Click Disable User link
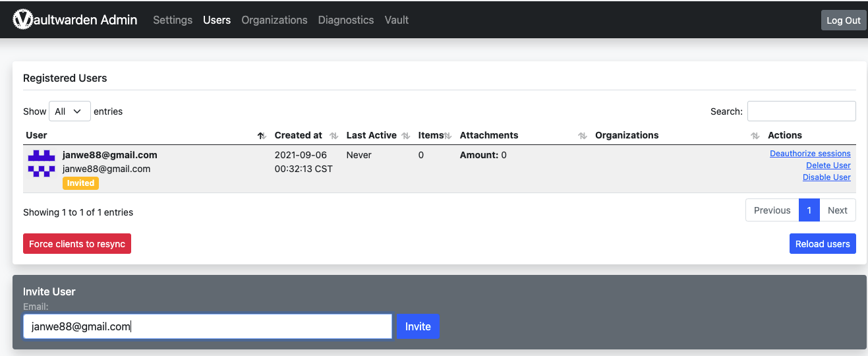Screen dimensions: 868x356 click(x=826, y=177)
